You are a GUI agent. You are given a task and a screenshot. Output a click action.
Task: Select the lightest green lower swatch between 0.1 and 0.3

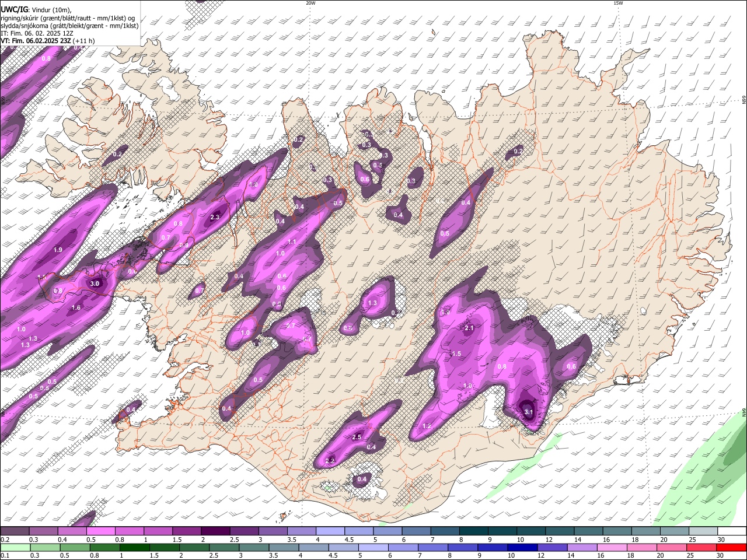pos(15,547)
